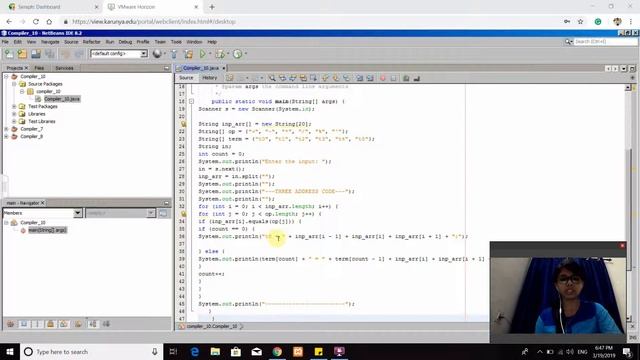Click the Type here to search box

(x=91, y=351)
